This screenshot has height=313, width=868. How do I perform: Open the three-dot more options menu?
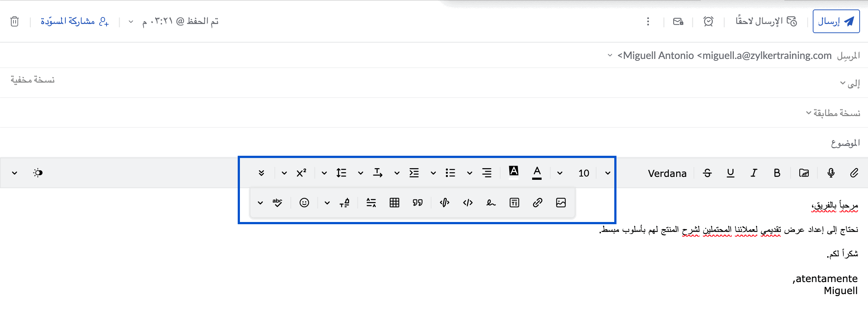[x=648, y=21]
